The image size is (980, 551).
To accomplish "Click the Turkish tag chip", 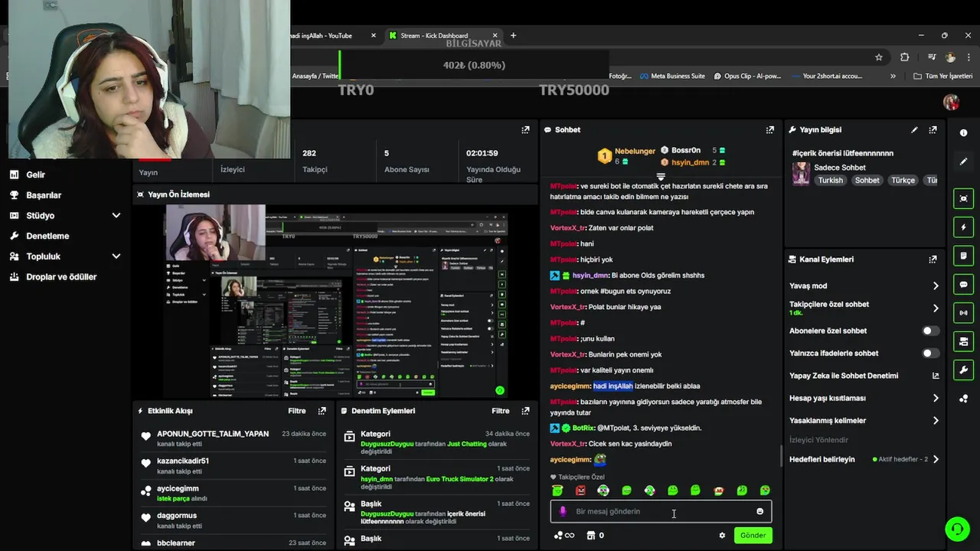I will [830, 181].
